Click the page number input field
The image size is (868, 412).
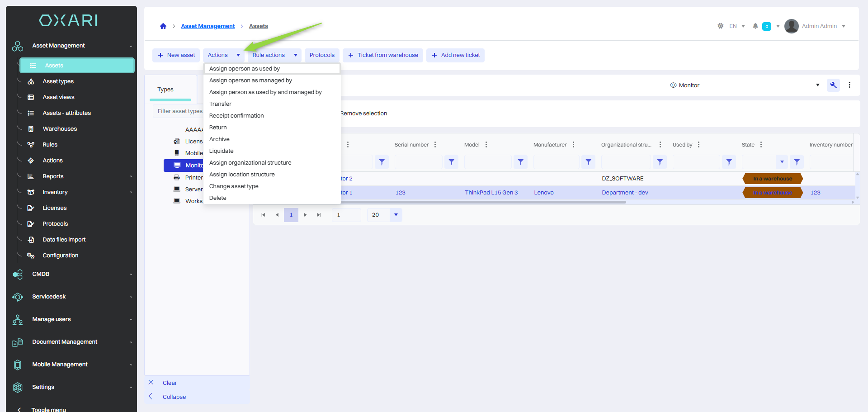pos(346,215)
